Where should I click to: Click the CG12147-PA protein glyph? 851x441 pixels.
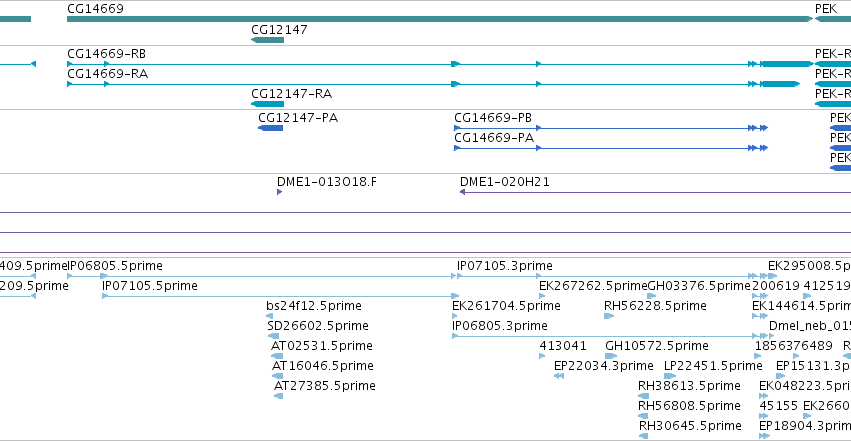270,128
